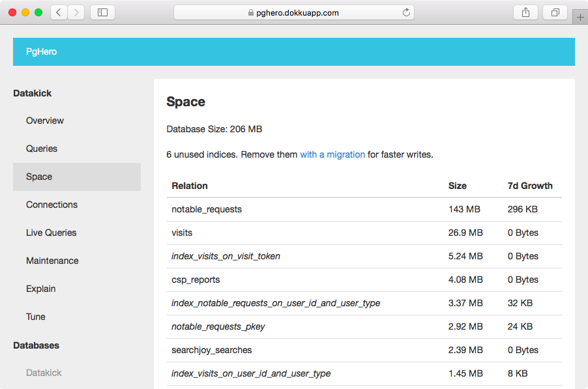The width and height of the screenshot is (588, 389).
Task: Click the pghero.dokkuapp.com address field
Action: point(293,12)
